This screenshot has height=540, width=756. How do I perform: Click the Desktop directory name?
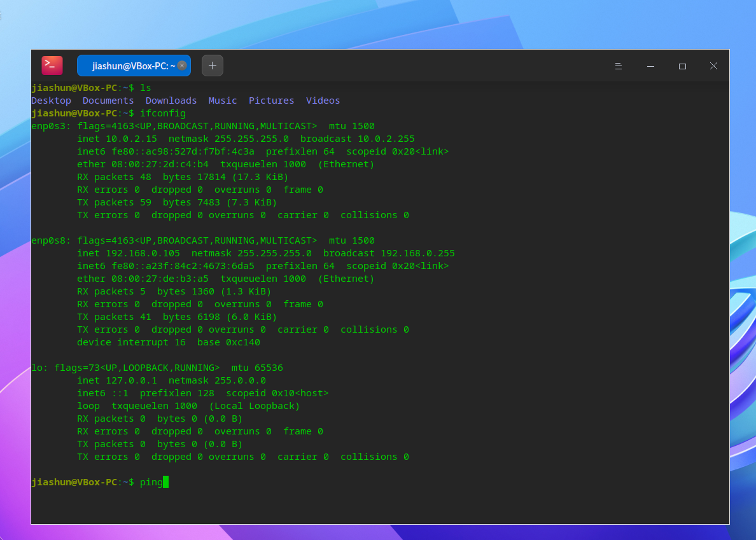(51, 100)
